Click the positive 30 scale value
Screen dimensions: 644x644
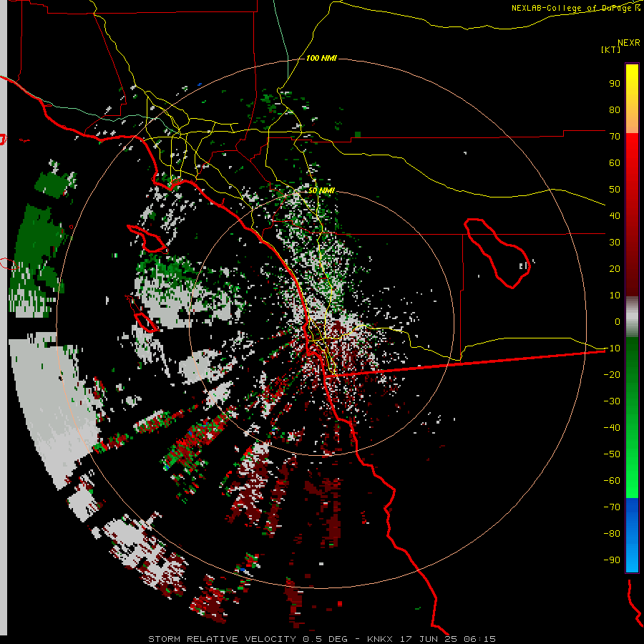point(615,243)
